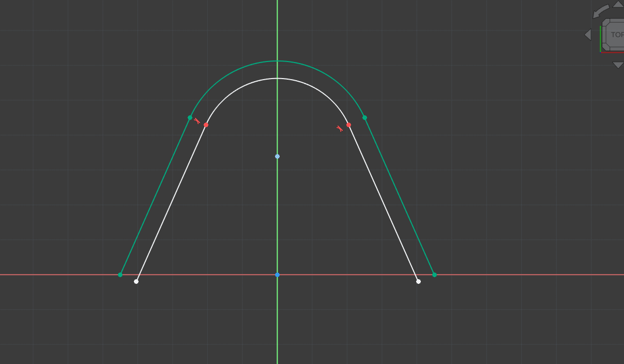Click the left-pointing arrow beside the view cube

588,35
